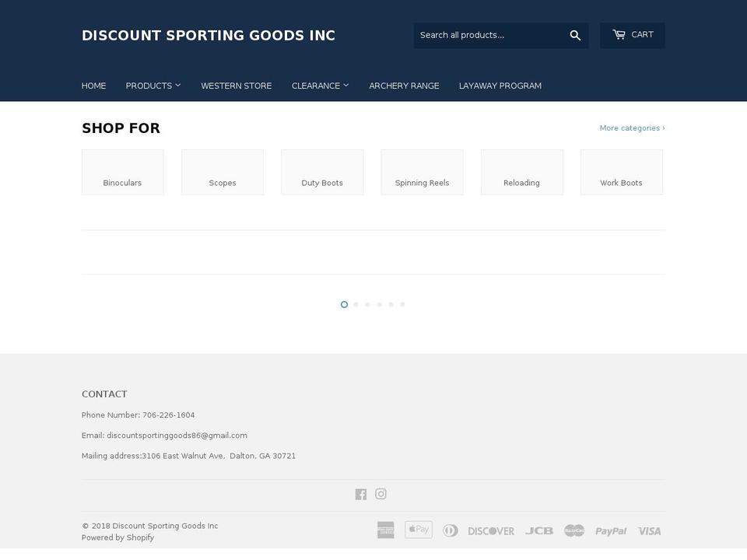Image resolution: width=747 pixels, height=560 pixels.
Task: Expand the Products dropdown menu
Action: [x=153, y=86]
